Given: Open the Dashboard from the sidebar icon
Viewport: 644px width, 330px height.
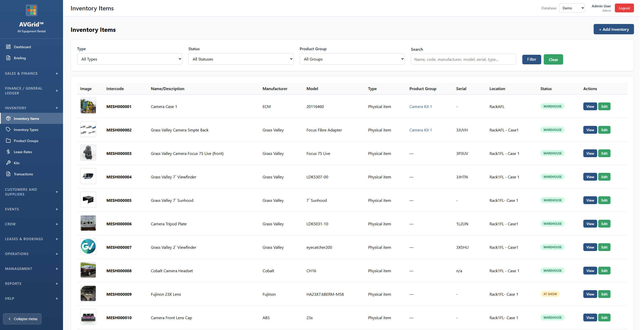Looking at the screenshot, I should point(8,47).
